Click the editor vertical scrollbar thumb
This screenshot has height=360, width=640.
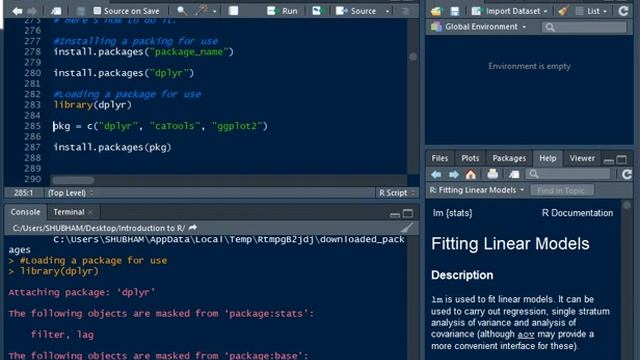click(x=413, y=57)
